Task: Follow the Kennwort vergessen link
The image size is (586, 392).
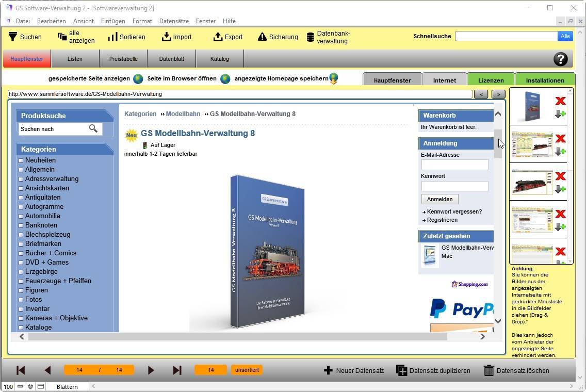Action: tap(454, 211)
